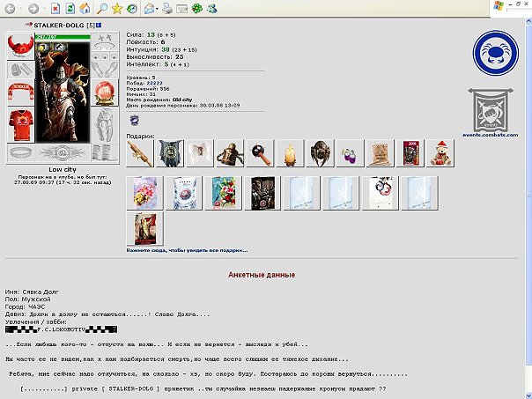532x399 pixels.
Task: Select the empty bracers equipment slot
Action: 20,70
